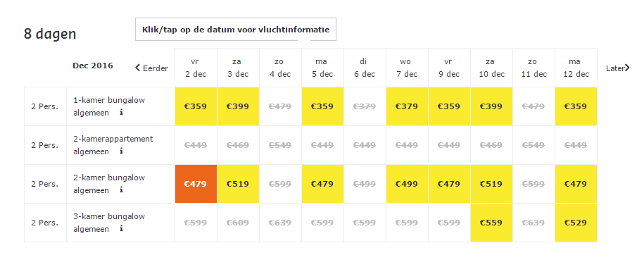Select the vr 2 dec date header
Screen dimensions: 644x267
pyautogui.click(x=196, y=68)
